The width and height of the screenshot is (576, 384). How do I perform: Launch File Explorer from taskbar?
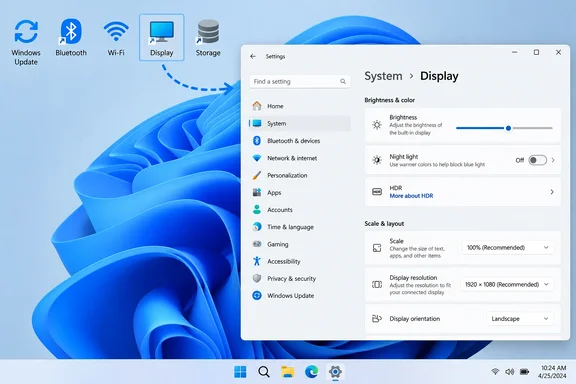point(288,372)
